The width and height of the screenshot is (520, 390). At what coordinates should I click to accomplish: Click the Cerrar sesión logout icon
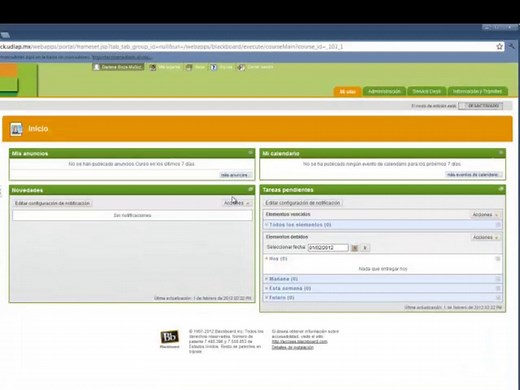pos(241,67)
